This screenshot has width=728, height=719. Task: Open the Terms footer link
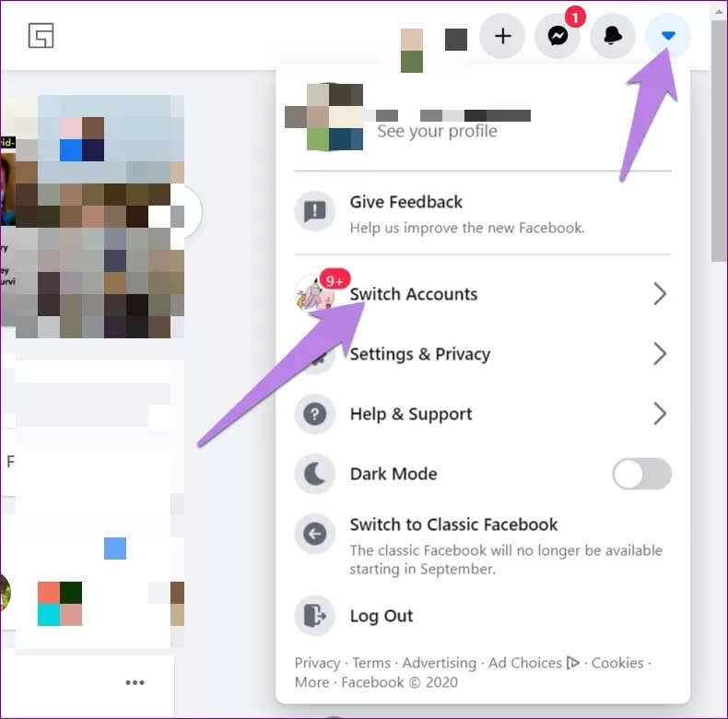[x=371, y=663]
